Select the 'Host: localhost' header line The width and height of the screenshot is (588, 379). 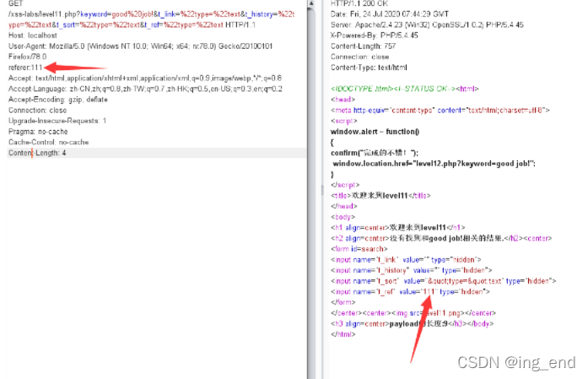pos(33,35)
